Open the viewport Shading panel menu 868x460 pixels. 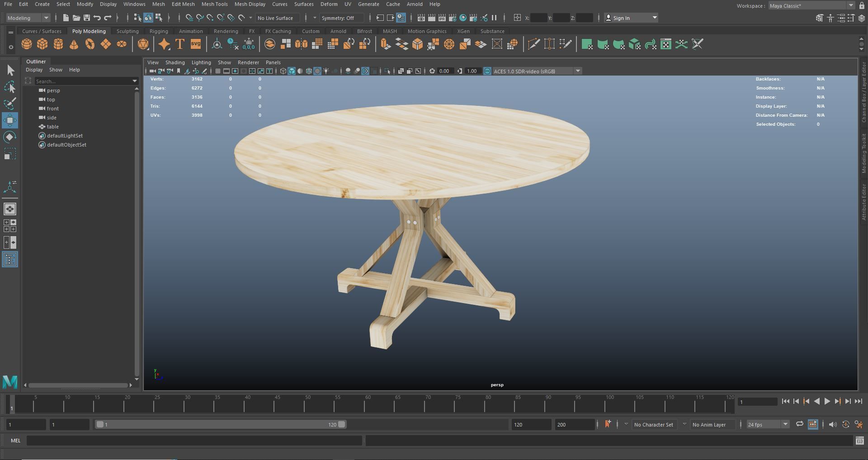point(175,62)
